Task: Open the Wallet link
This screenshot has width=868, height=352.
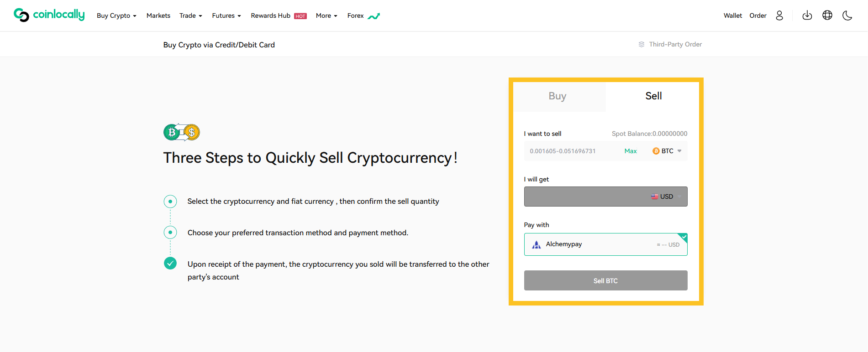Action: [x=733, y=16]
